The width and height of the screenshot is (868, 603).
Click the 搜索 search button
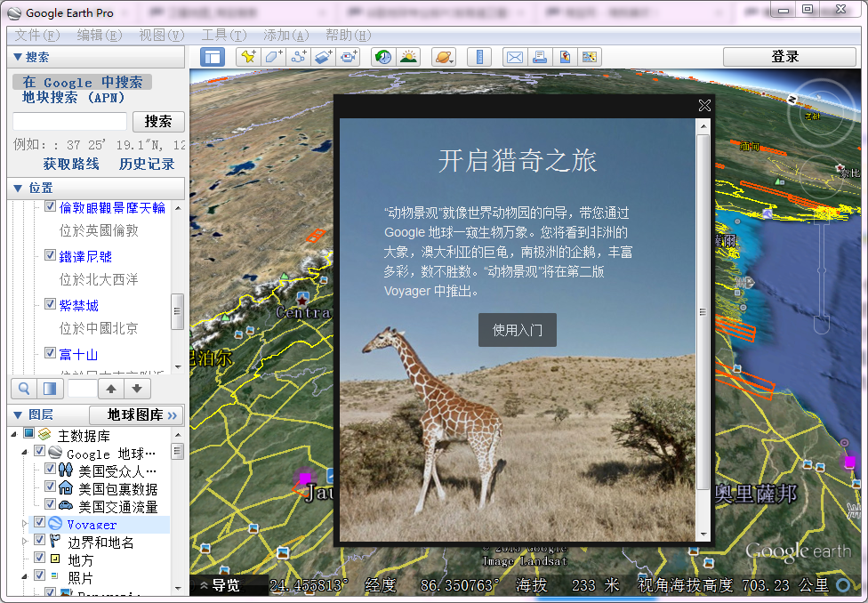tap(158, 121)
